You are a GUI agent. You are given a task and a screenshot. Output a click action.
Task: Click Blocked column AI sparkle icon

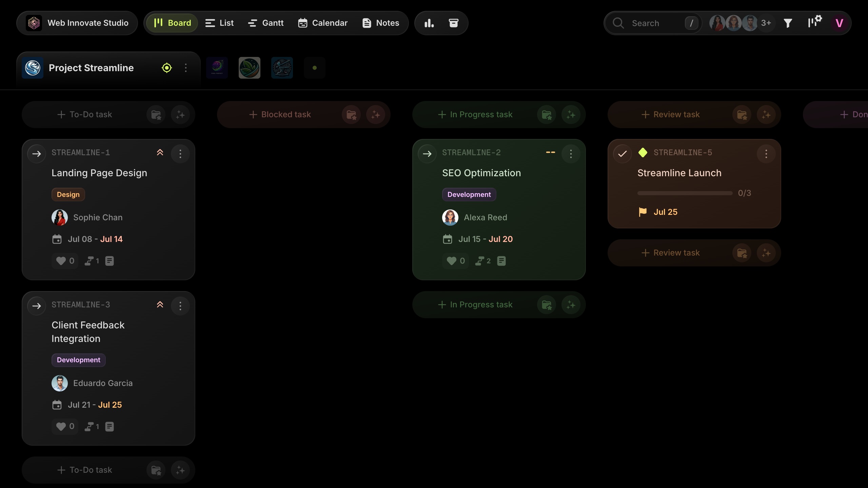[376, 115]
